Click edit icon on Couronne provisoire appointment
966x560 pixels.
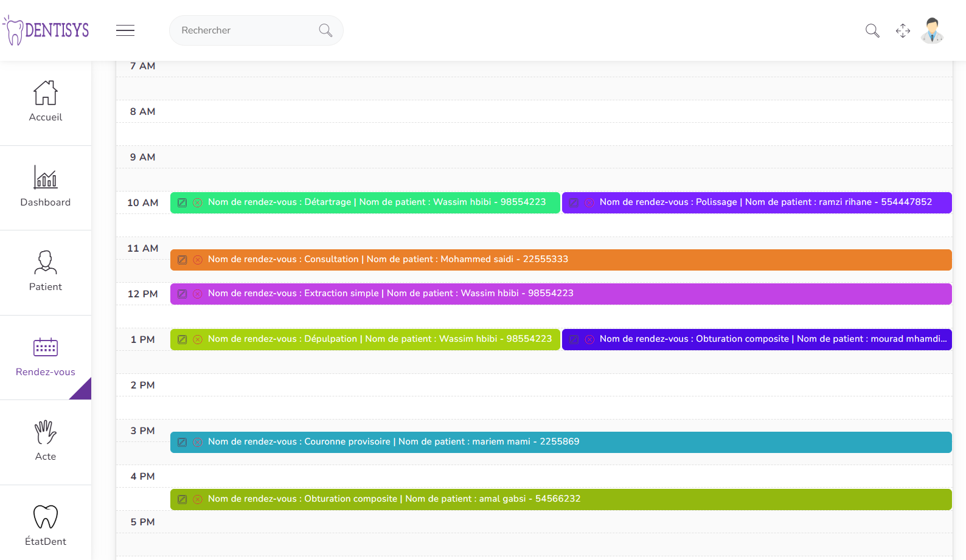tap(182, 442)
